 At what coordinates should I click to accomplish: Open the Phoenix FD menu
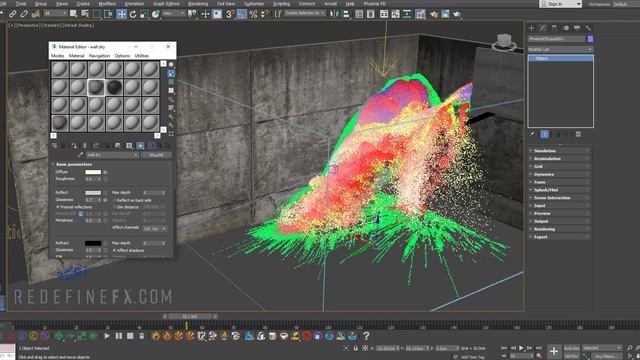tap(375, 4)
